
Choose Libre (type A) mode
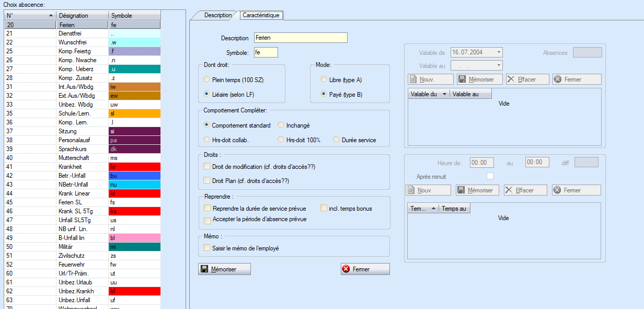point(324,80)
